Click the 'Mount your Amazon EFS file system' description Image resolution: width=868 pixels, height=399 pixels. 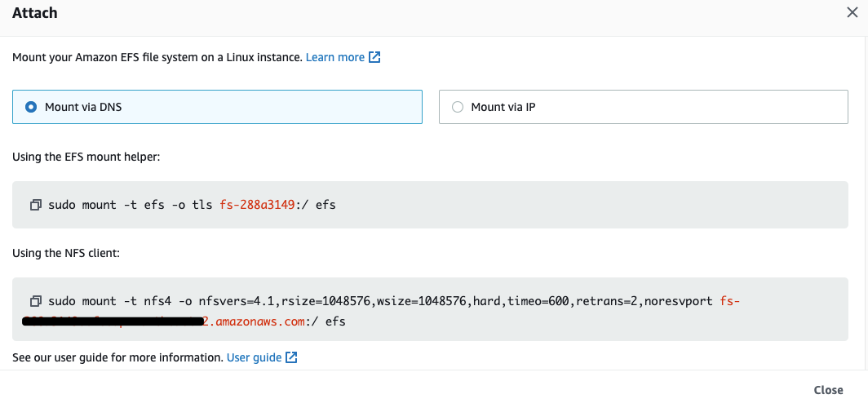(x=157, y=57)
